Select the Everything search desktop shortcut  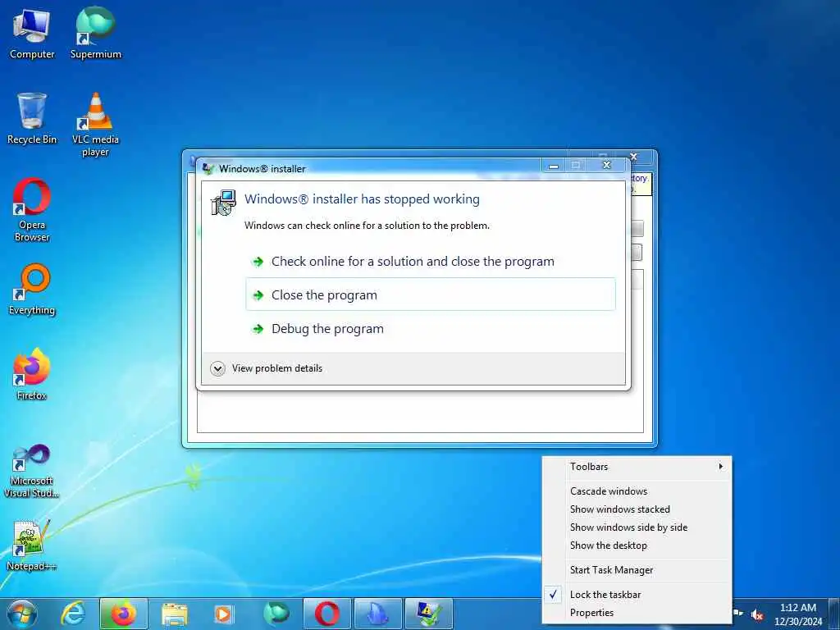point(32,290)
